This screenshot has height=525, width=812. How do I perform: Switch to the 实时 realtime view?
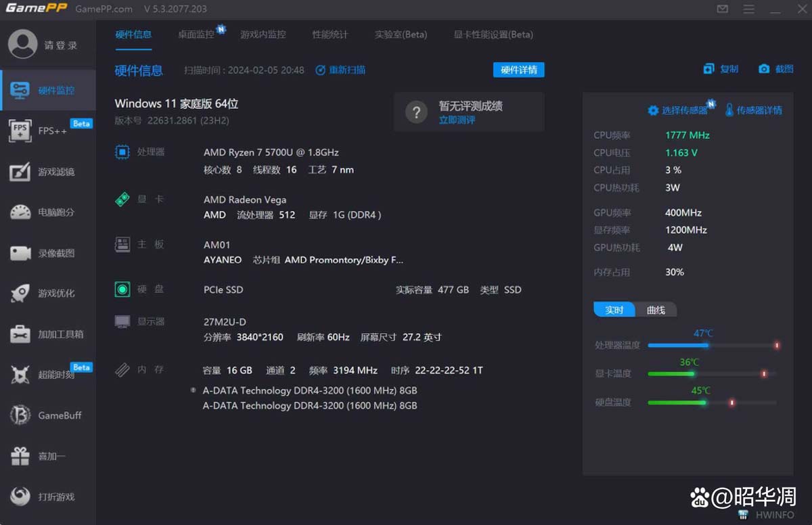tap(614, 309)
